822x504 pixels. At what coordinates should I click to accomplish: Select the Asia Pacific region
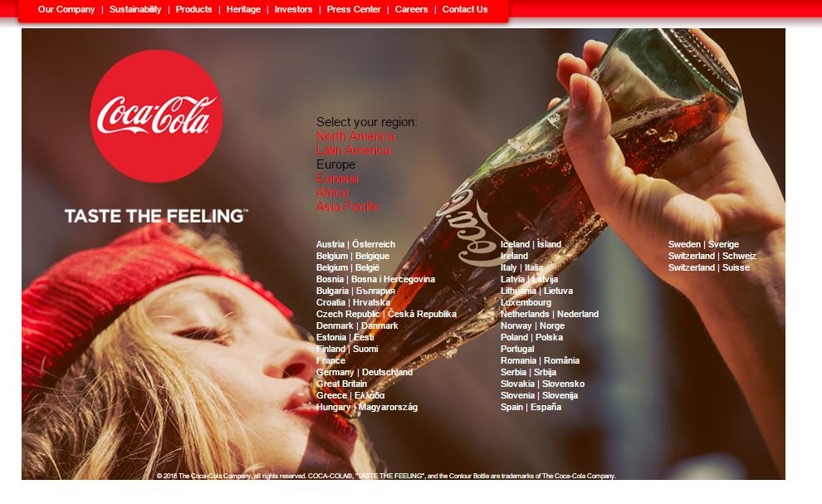348,207
